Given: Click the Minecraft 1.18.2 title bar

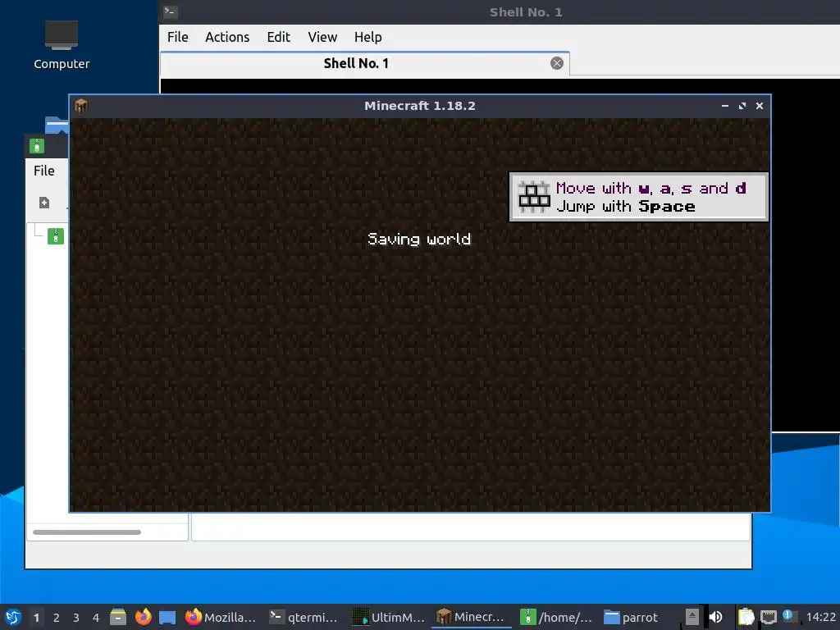Looking at the screenshot, I should 419,106.
